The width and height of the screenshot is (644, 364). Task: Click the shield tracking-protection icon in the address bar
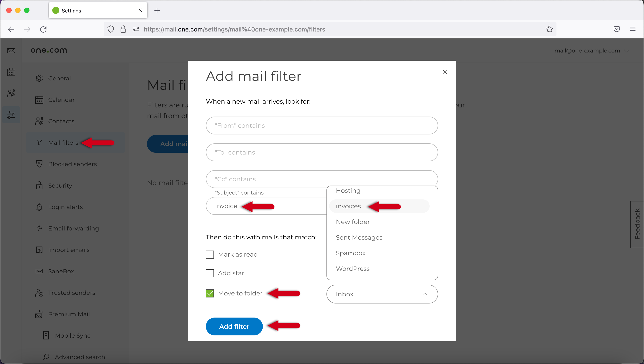(x=111, y=29)
